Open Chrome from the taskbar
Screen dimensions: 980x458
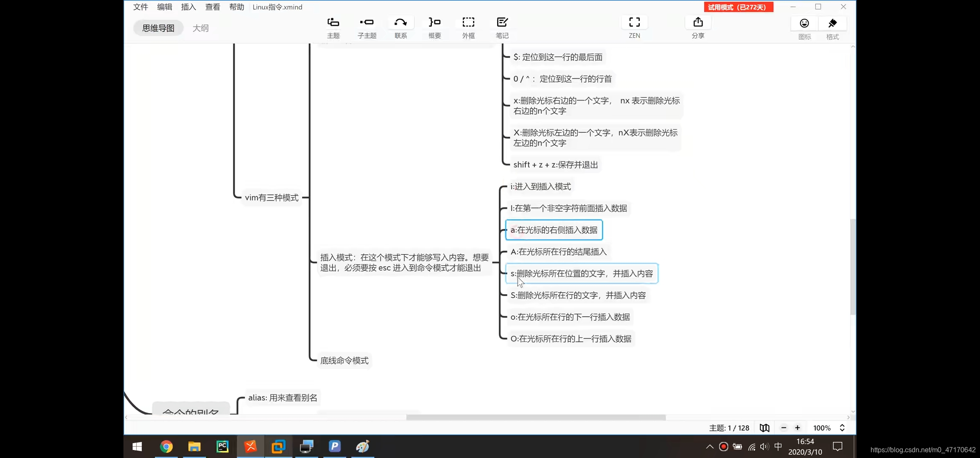166,447
